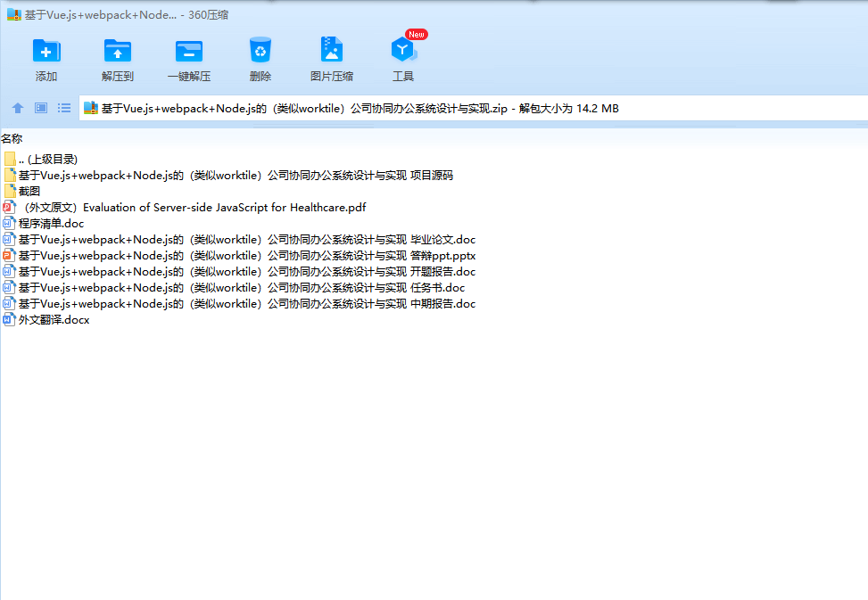Select the 开题报告.doc file name
868x600 pixels.
247,272
